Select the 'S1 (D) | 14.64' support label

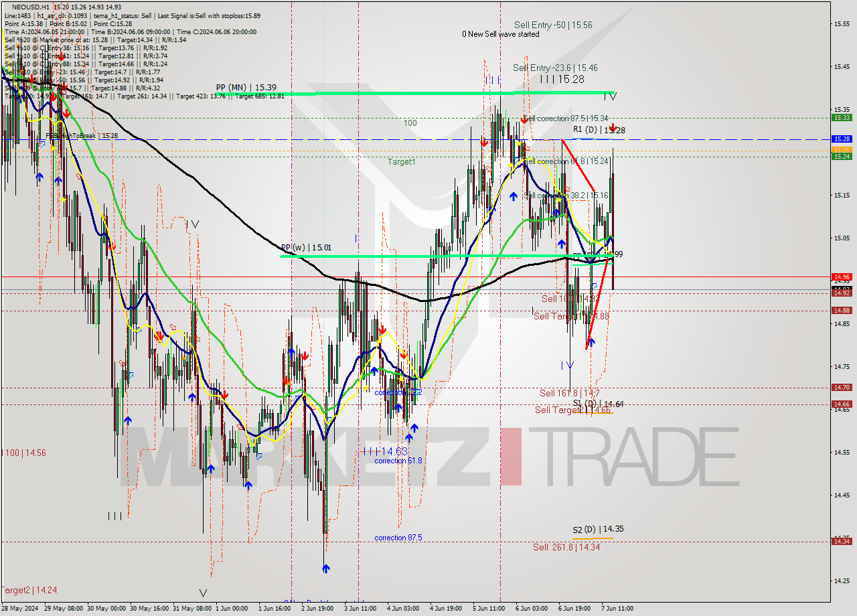(x=599, y=404)
